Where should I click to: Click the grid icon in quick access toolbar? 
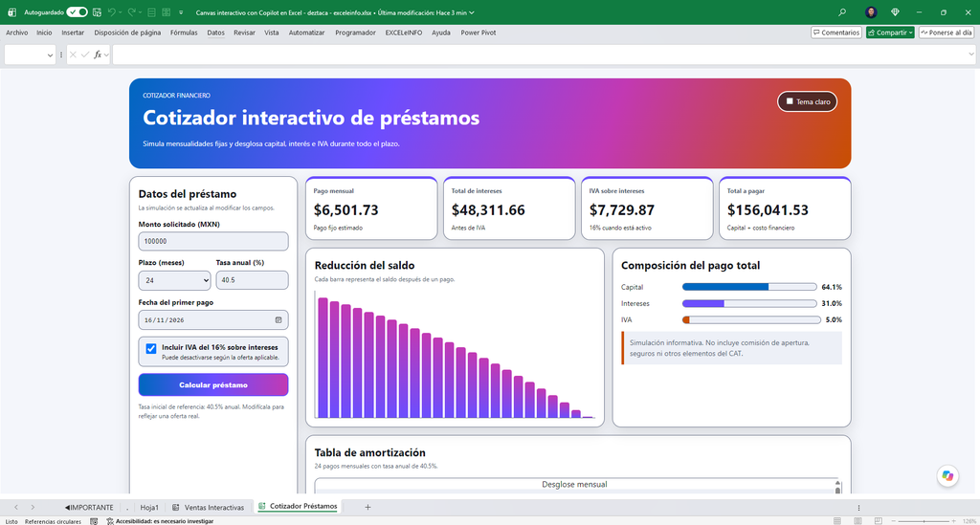click(167, 12)
